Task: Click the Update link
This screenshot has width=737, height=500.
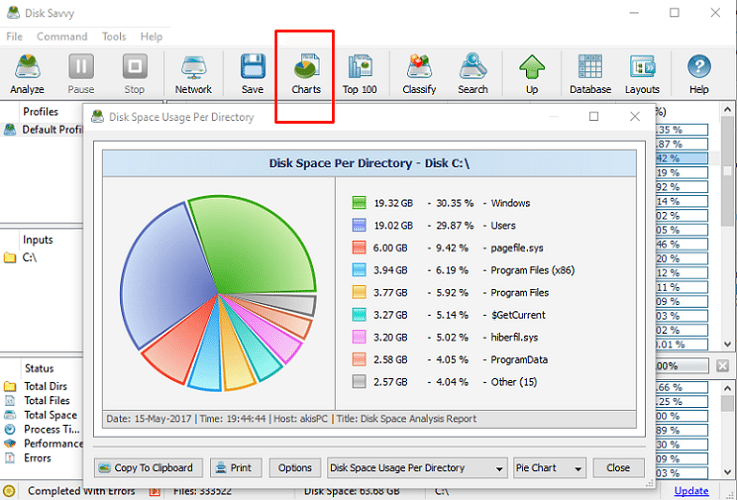Action: (691, 491)
